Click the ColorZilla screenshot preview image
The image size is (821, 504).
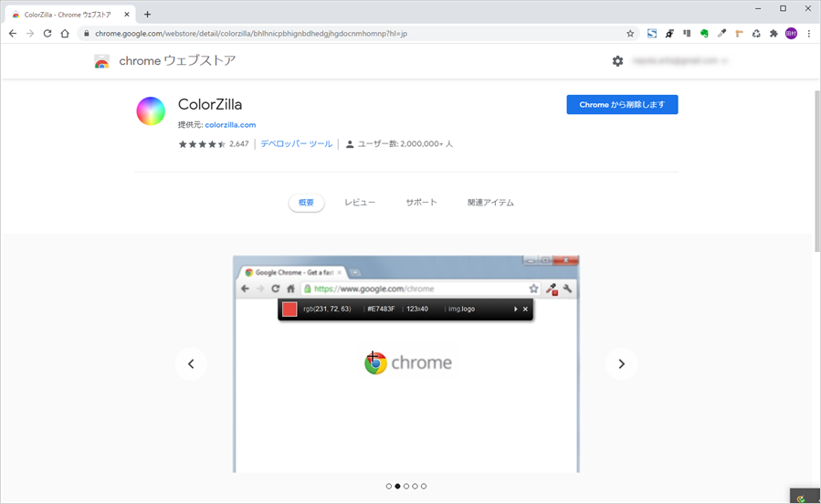[x=406, y=363]
